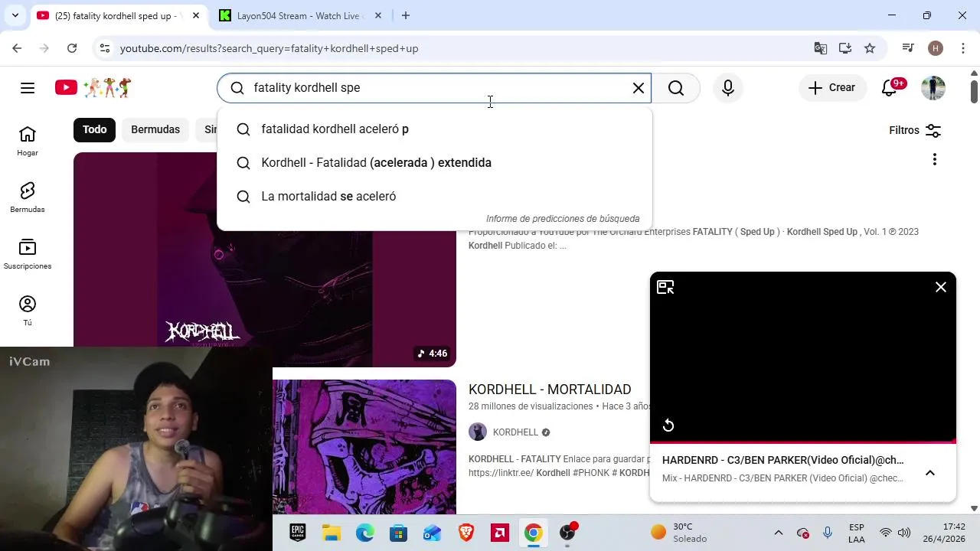This screenshot has height=551, width=980.
Task: Show hidden system tray icons
Action: pos(779,533)
